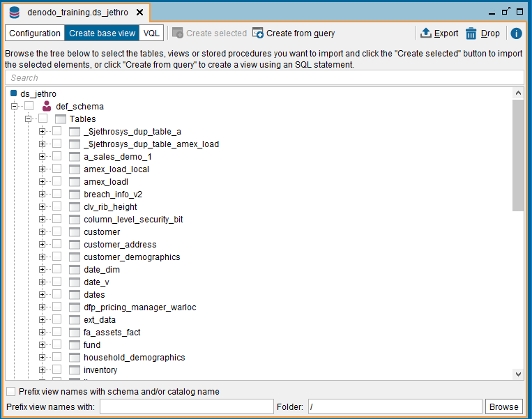532x419 pixels.
Task: Click the Create selected icon
Action: pyautogui.click(x=177, y=33)
